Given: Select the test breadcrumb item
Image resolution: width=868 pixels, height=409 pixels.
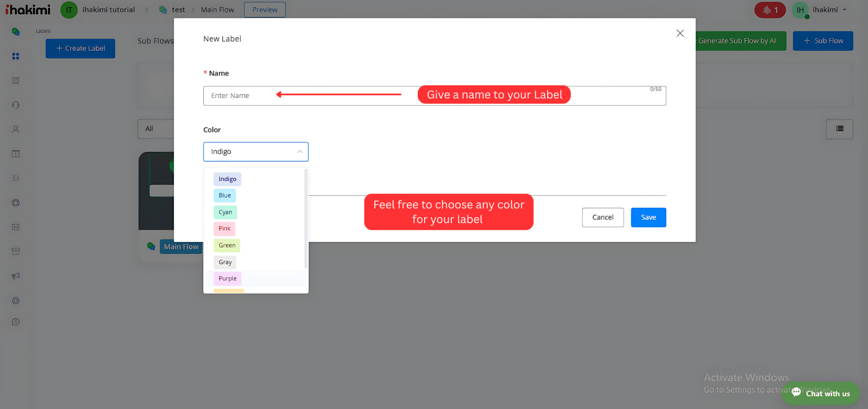Looking at the screenshot, I should [178, 10].
